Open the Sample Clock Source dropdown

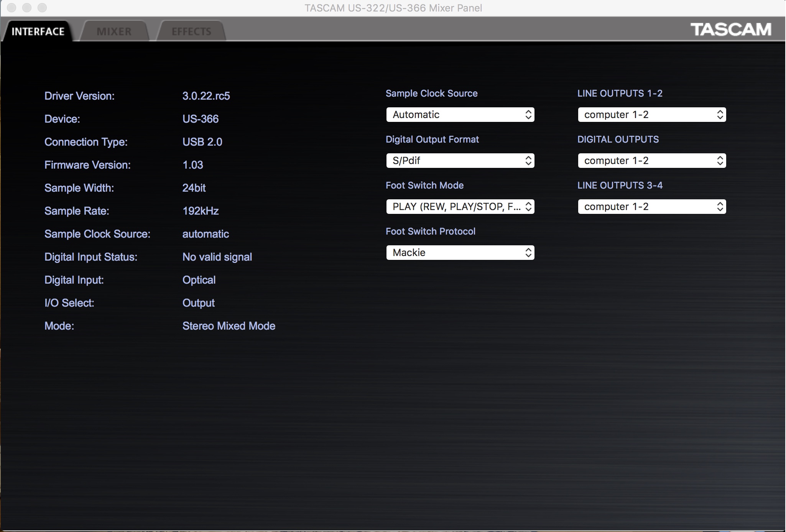(460, 115)
